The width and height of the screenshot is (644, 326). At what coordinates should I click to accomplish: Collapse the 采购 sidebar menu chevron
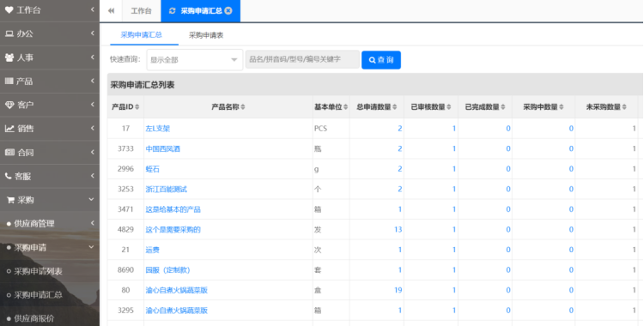click(91, 200)
